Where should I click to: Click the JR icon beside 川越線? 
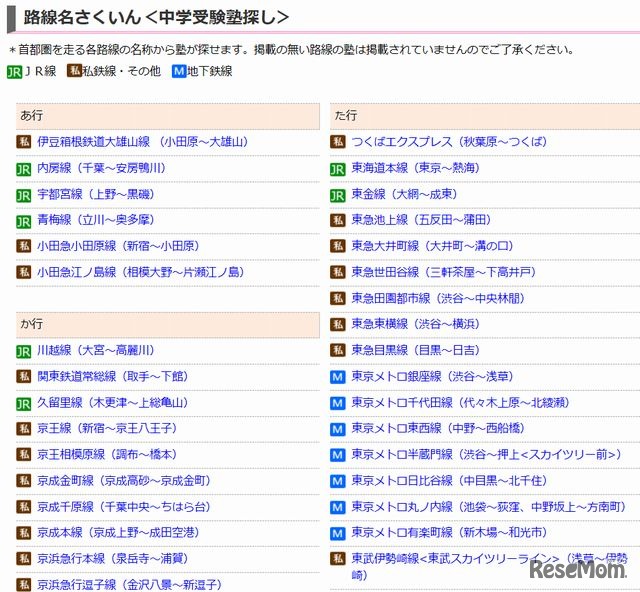(x=25, y=351)
